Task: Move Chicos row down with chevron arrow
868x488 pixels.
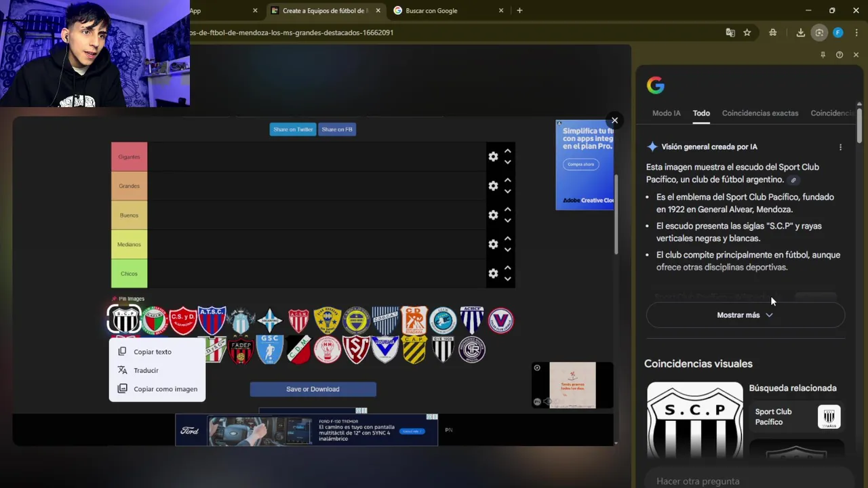Action: coord(507,279)
